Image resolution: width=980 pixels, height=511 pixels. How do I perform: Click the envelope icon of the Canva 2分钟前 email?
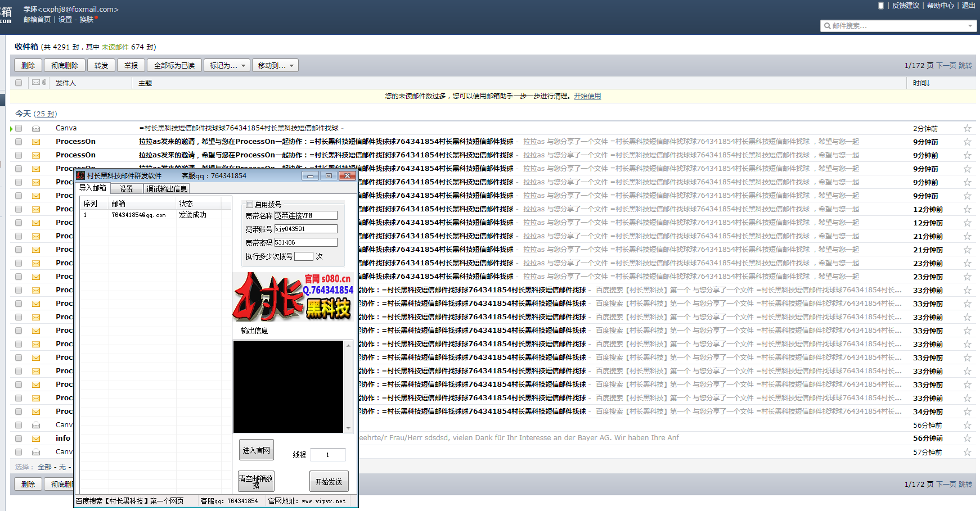point(36,128)
